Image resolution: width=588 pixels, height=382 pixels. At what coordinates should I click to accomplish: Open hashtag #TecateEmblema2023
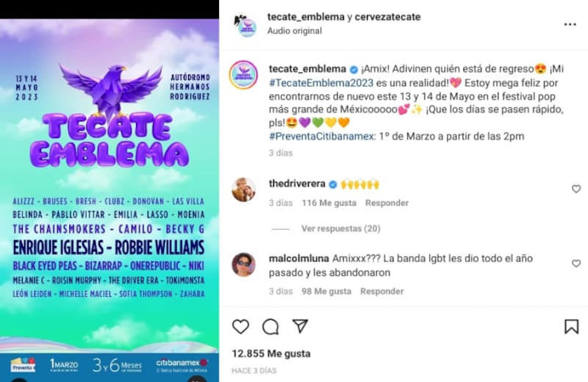[x=321, y=83]
